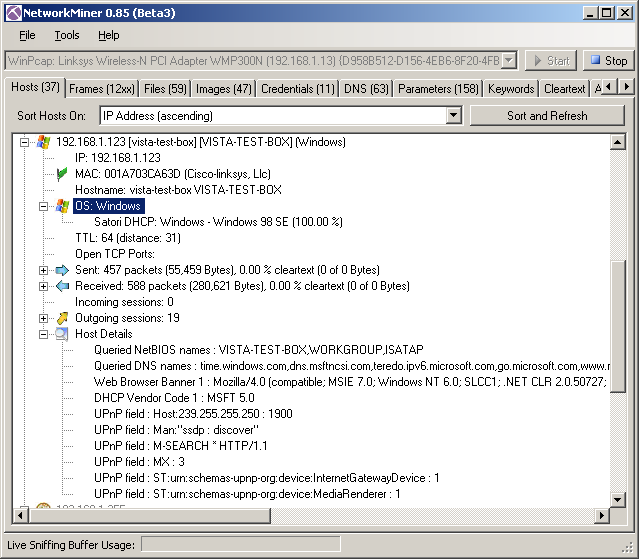Switch to the Files (59) tab

165,89
